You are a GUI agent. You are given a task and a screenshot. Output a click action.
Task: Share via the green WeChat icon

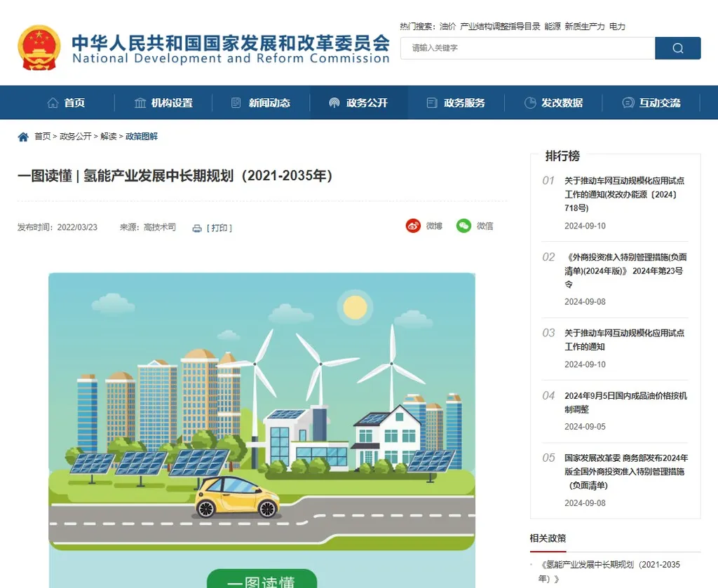point(463,226)
